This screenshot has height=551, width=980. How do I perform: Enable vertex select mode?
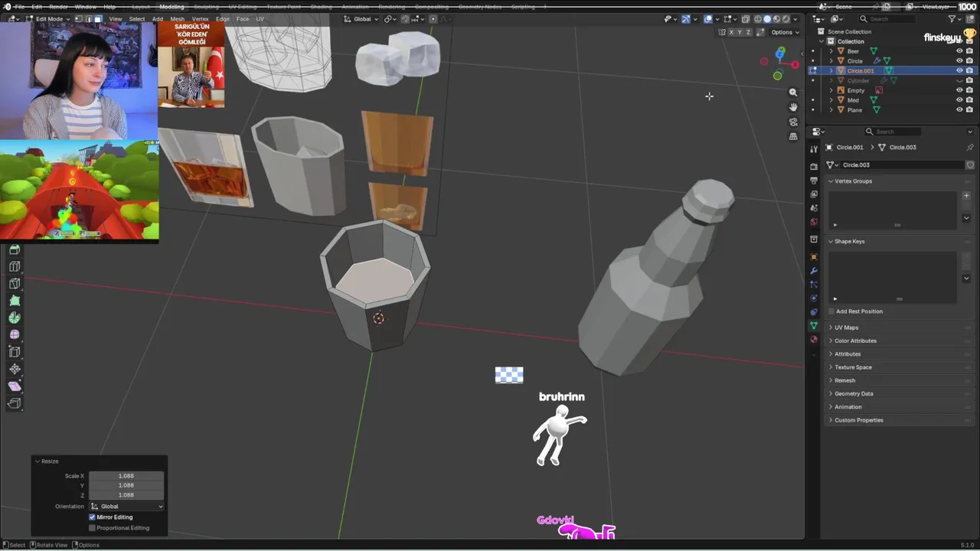78,18
